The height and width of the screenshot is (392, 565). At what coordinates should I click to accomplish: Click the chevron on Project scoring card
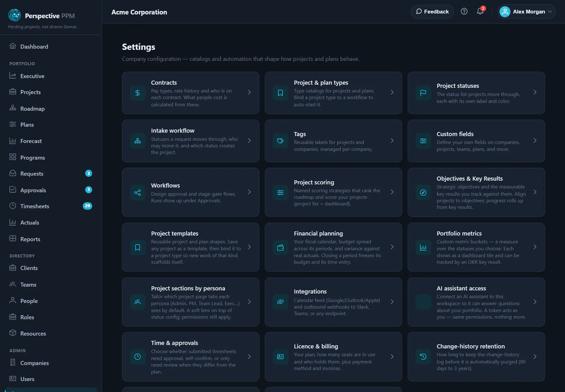point(392,192)
